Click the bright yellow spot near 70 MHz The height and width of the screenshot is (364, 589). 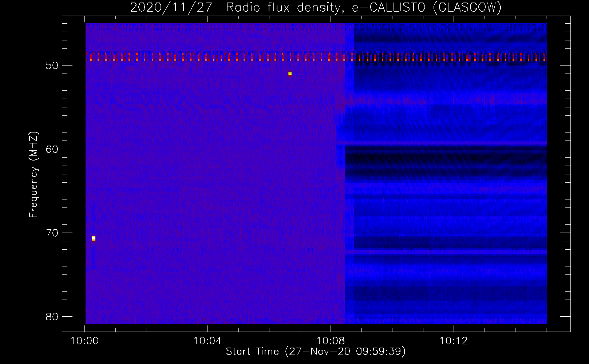click(94, 238)
